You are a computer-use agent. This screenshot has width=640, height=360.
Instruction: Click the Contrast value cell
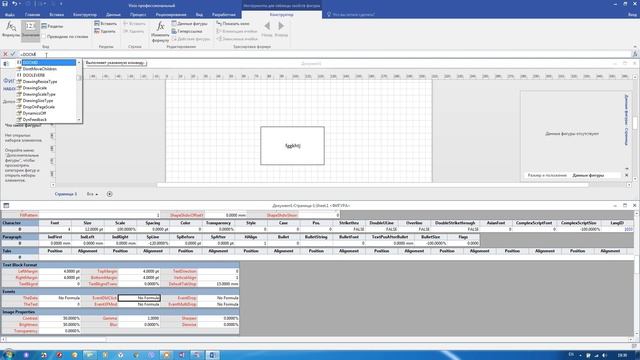(60, 318)
